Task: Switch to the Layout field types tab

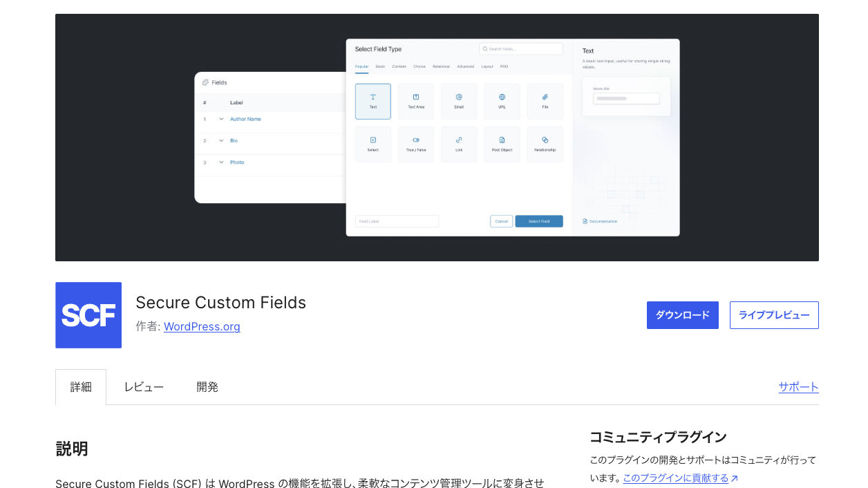Action: point(487,66)
